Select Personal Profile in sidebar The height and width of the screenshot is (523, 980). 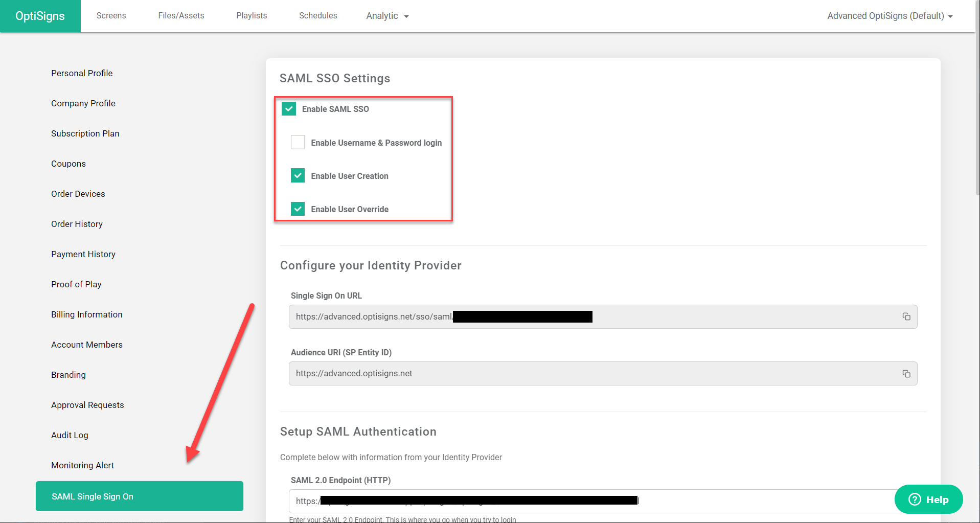point(82,73)
